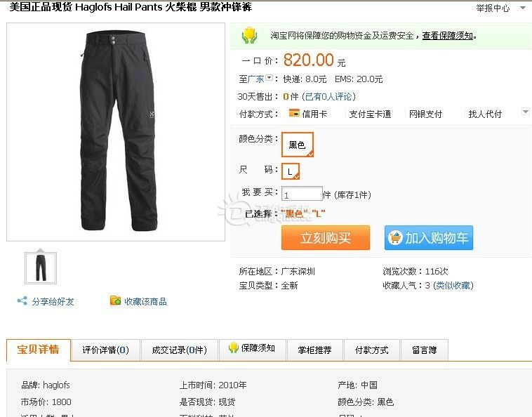Switch to the 留言簿 tab

coord(425,350)
